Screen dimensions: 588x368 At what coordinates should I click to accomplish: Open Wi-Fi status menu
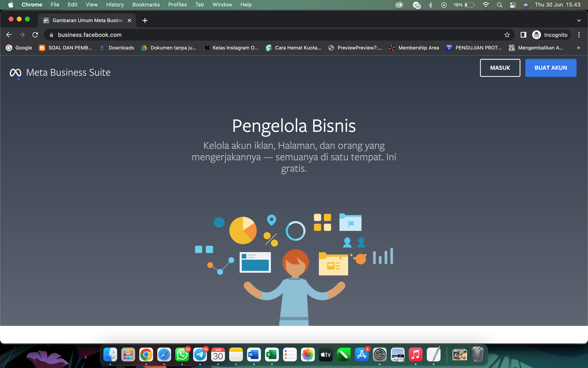click(486, 5)
